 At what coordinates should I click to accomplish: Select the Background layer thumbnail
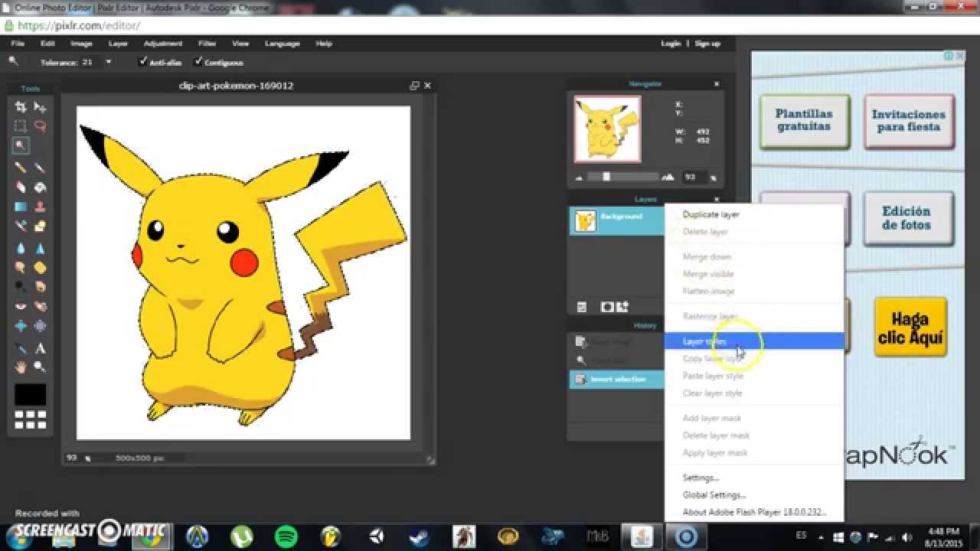point(585,221)
